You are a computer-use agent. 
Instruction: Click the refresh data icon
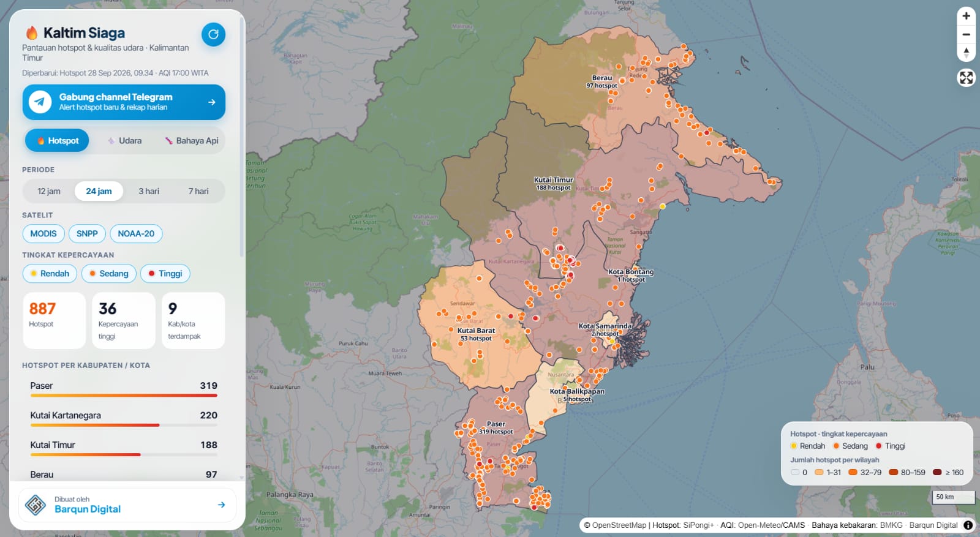[213, 34]
